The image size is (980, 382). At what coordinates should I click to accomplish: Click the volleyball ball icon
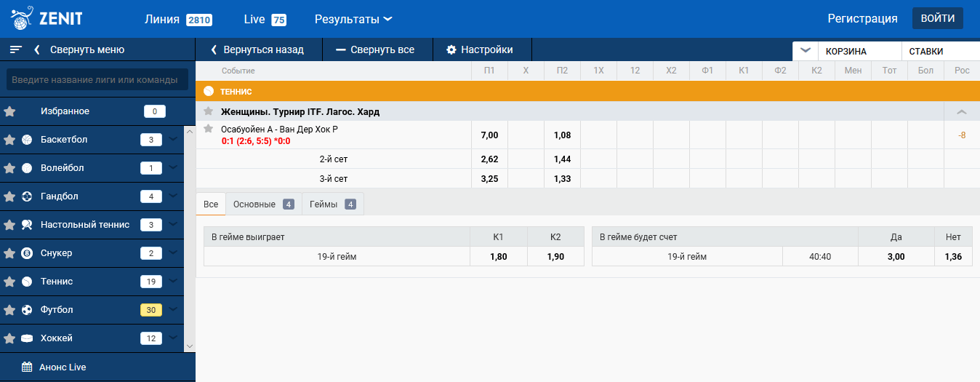[x=27, y=168]
